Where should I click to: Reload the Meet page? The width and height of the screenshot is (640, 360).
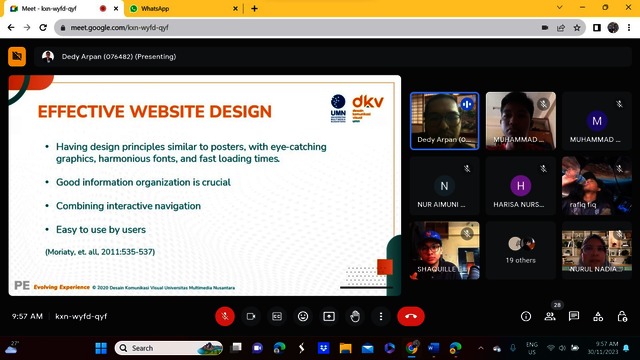point(43,27)
